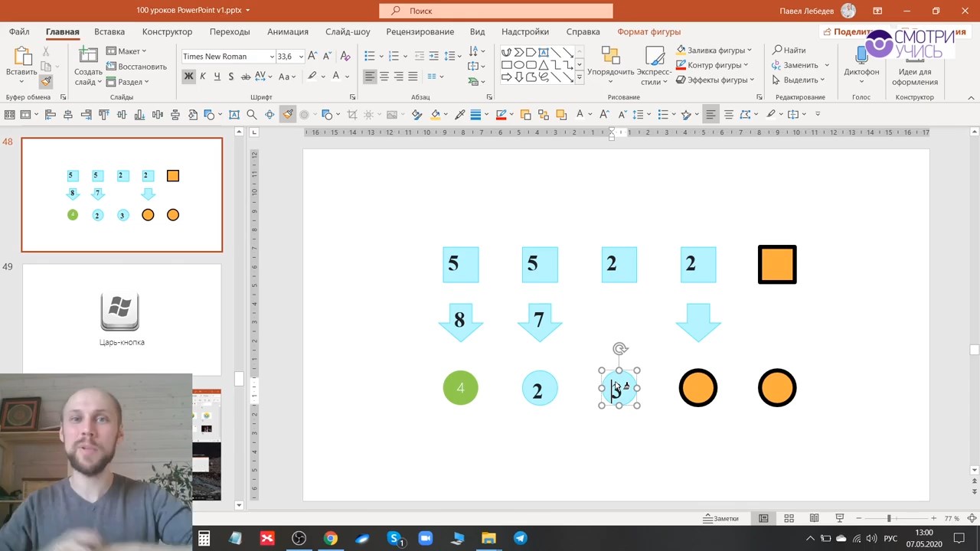
Task: Toggle Bold (Ж) formatting
Action: (x=188, y=77)
